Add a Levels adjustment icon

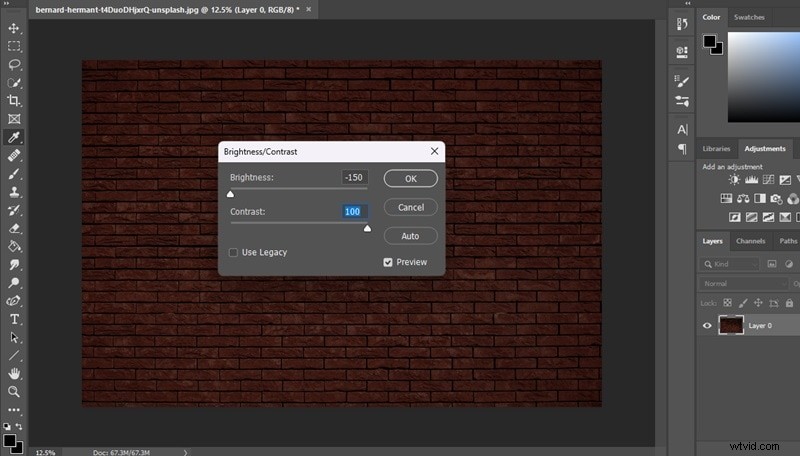click(x=752, y=180)
